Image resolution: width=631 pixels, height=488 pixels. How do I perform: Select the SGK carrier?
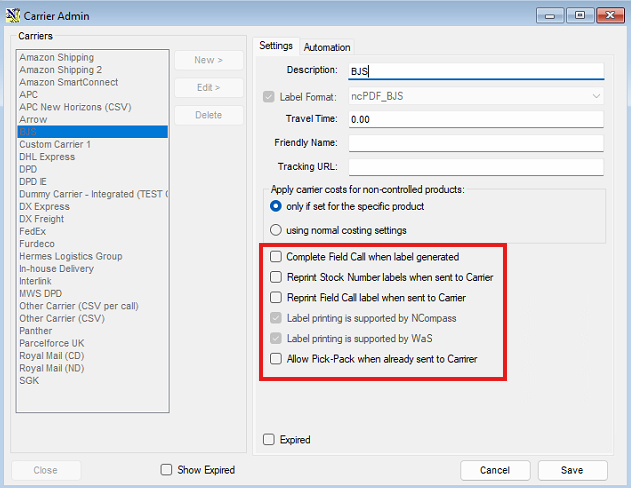pyautogui.click(x=93, y=381)
